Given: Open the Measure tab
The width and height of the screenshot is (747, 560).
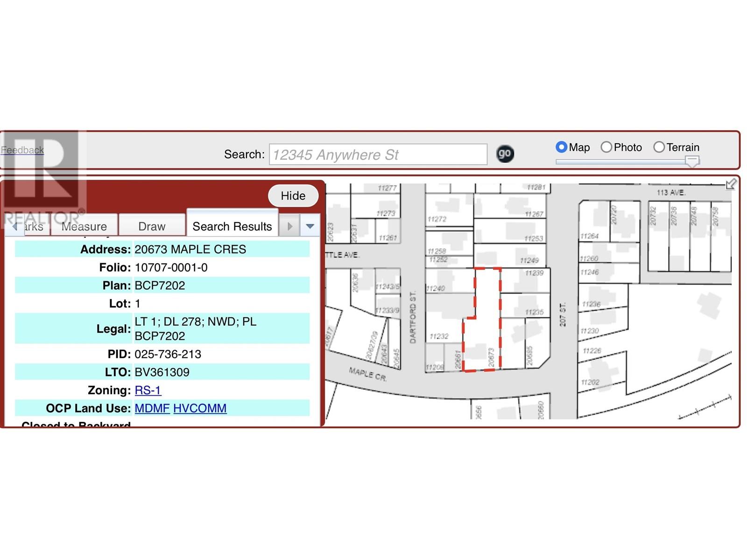Looking at the screenshot, I should (85, 226).
